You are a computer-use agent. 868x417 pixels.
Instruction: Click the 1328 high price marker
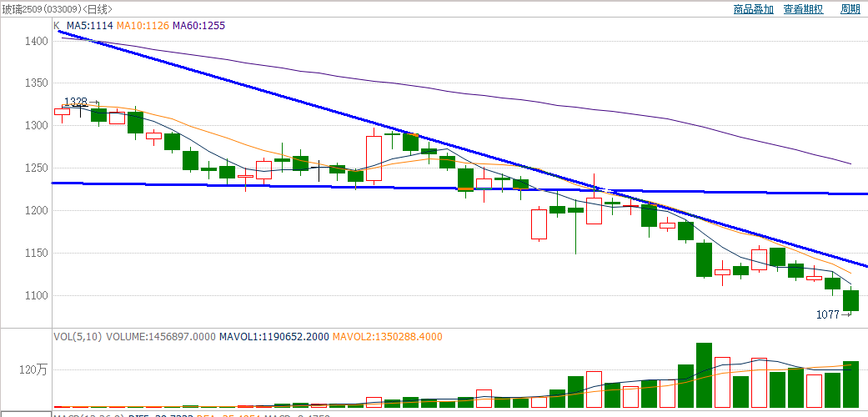(x=76, y=102)
